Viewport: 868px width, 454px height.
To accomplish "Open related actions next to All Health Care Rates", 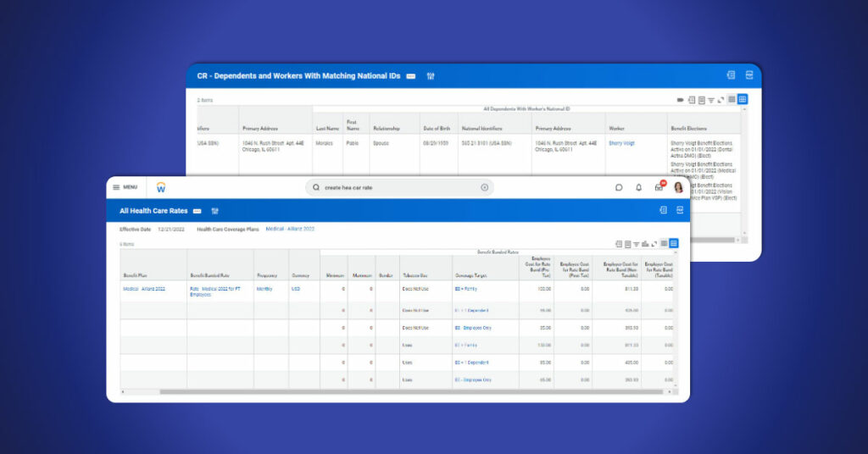I will (x=197, y=211).
